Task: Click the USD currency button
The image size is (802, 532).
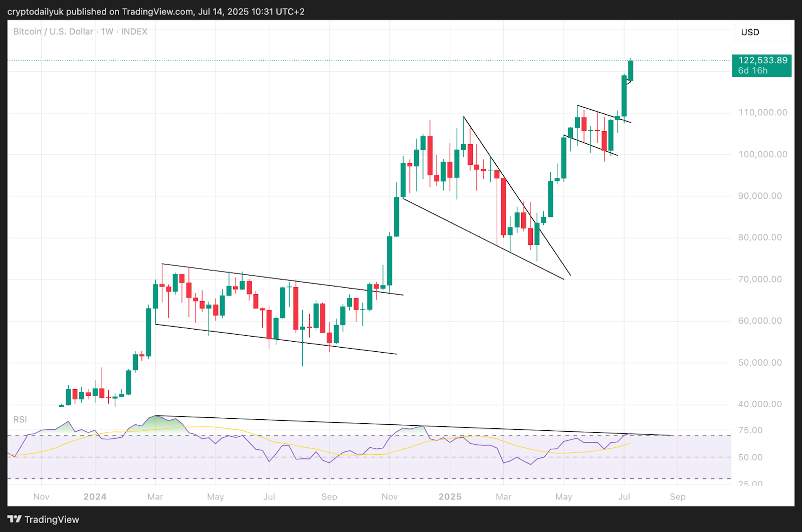Action: pyautogui.click(x=762, y=32)
